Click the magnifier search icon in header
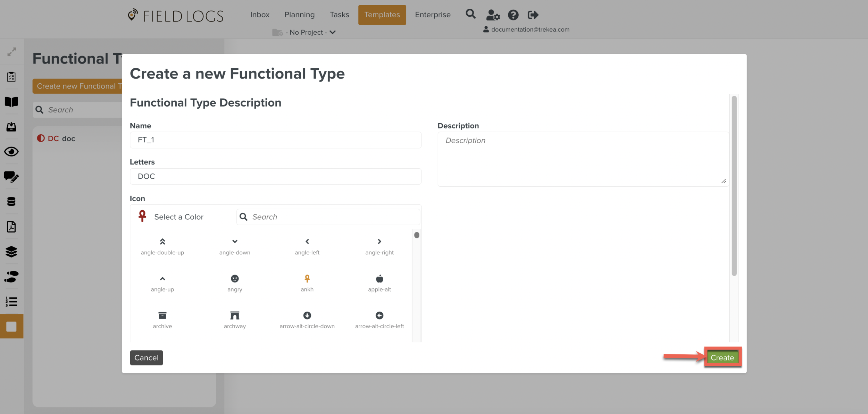This screenshot has width=868, height=414. 470,14
